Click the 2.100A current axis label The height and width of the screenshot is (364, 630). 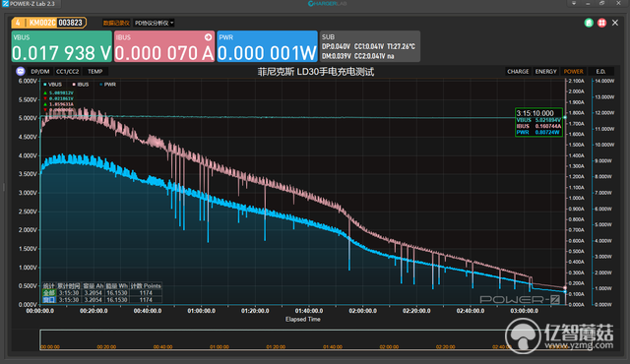576,81
